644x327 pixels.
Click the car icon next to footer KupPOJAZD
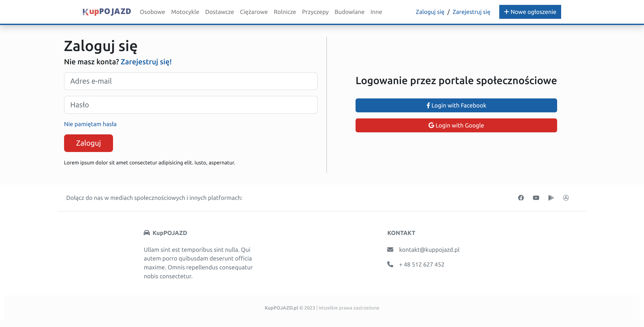point(147,233)
